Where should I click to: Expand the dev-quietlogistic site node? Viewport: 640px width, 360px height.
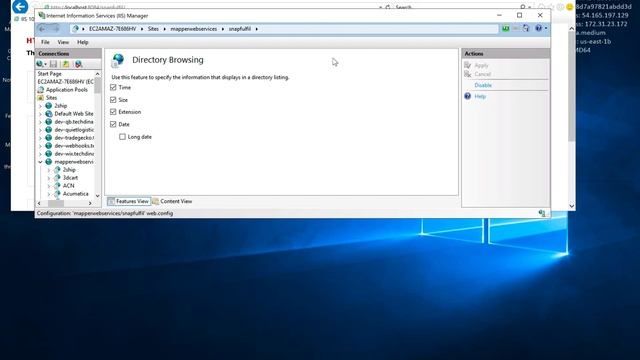tap(40, 130)
